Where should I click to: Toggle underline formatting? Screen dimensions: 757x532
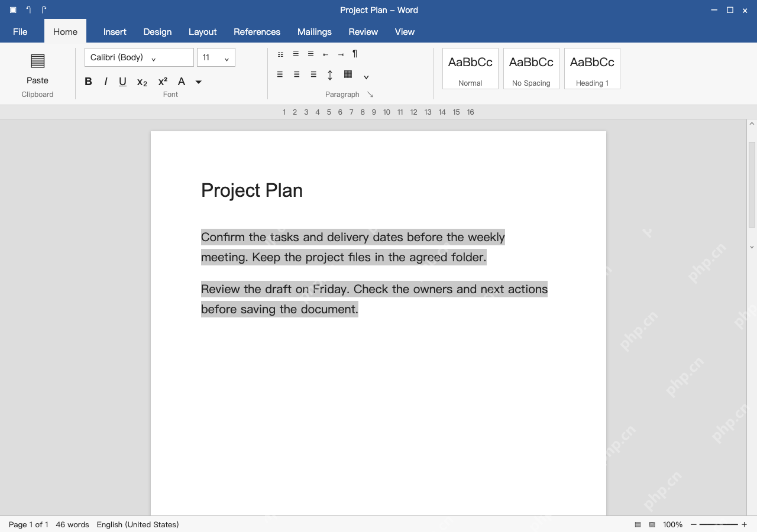[x=122, y=82]
